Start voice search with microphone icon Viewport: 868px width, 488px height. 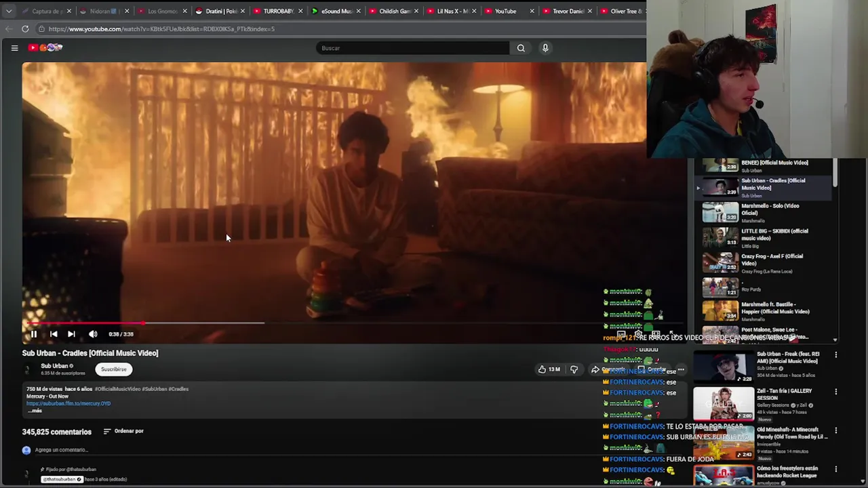[545, 48]
